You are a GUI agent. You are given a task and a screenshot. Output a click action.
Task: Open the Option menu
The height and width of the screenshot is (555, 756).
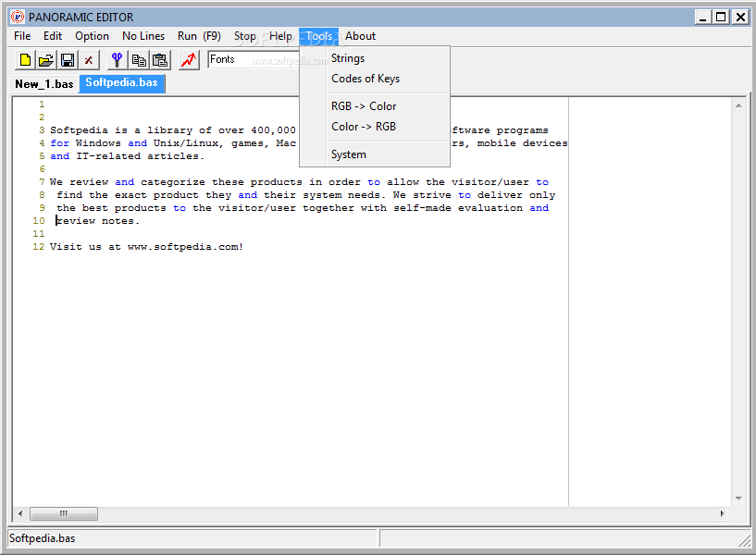click(92, 36)
